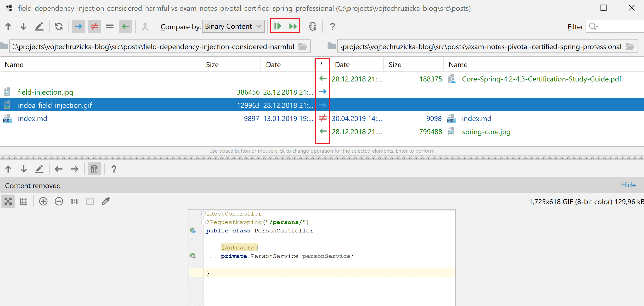The image size is (644, 306).
Task: Browse right folder path open-folder button
Action: coord(630,46)
